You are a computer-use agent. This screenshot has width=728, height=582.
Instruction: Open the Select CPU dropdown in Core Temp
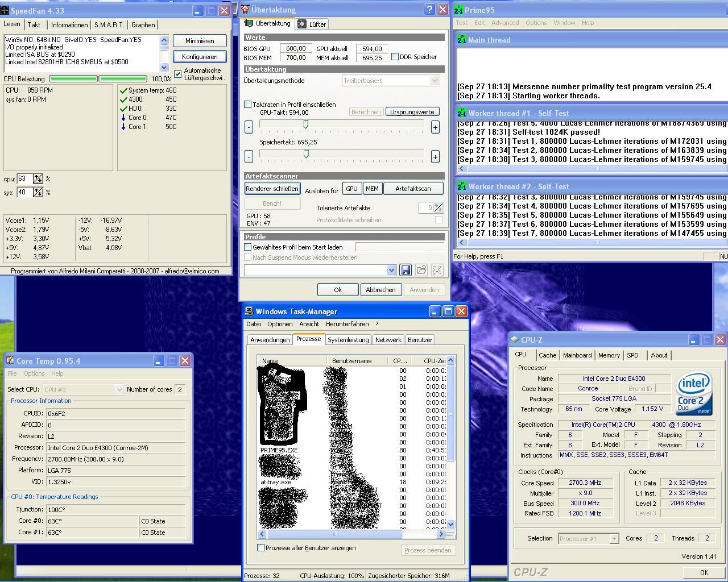coord(119,389)
